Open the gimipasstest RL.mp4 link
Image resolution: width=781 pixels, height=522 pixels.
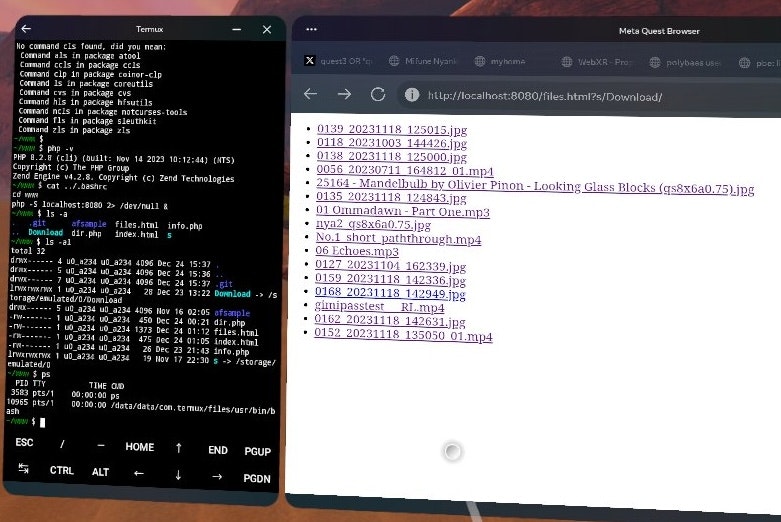pos(379,306)
